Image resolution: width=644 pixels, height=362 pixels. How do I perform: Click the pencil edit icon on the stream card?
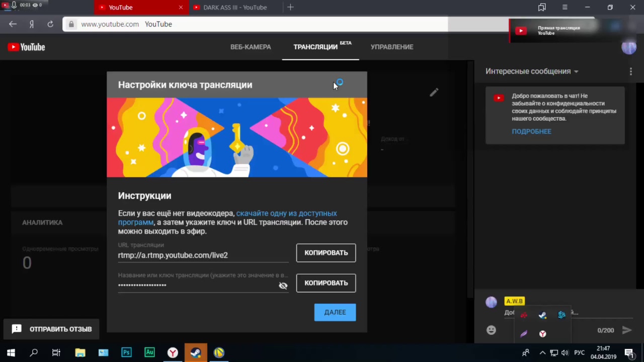434,92
